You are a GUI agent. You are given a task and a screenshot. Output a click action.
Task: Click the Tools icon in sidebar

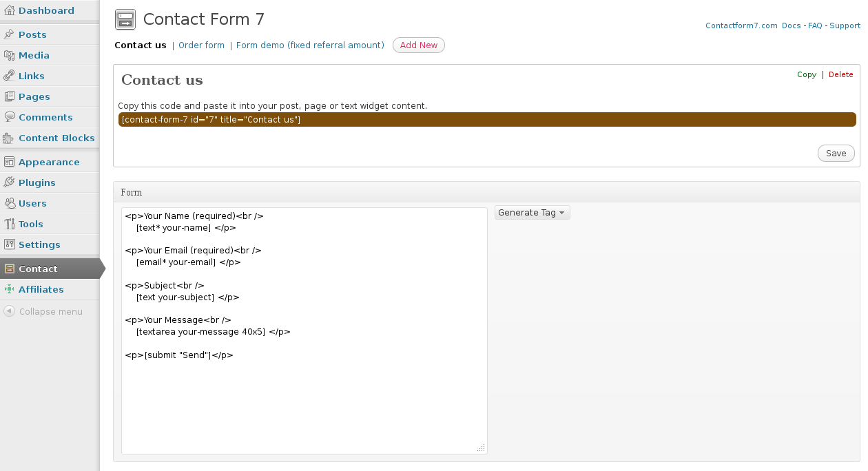click(x=9, y=224)
